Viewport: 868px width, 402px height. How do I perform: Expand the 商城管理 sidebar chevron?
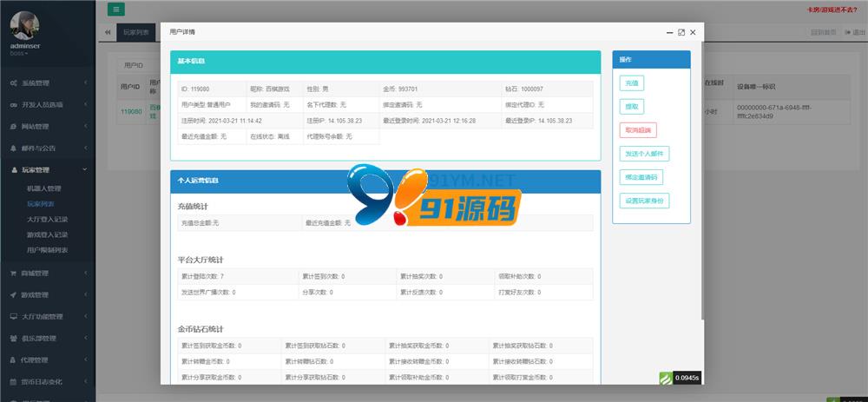[x=85, y=273]
